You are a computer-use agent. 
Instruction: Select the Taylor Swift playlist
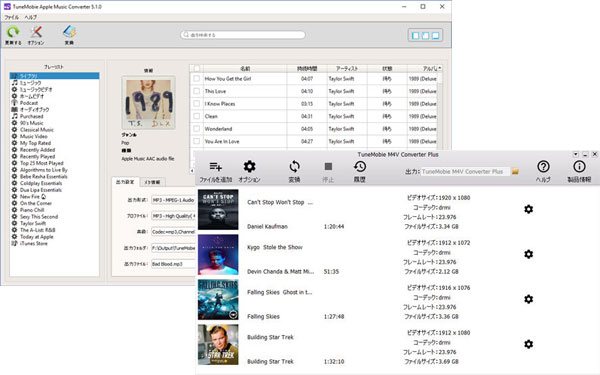33,223
